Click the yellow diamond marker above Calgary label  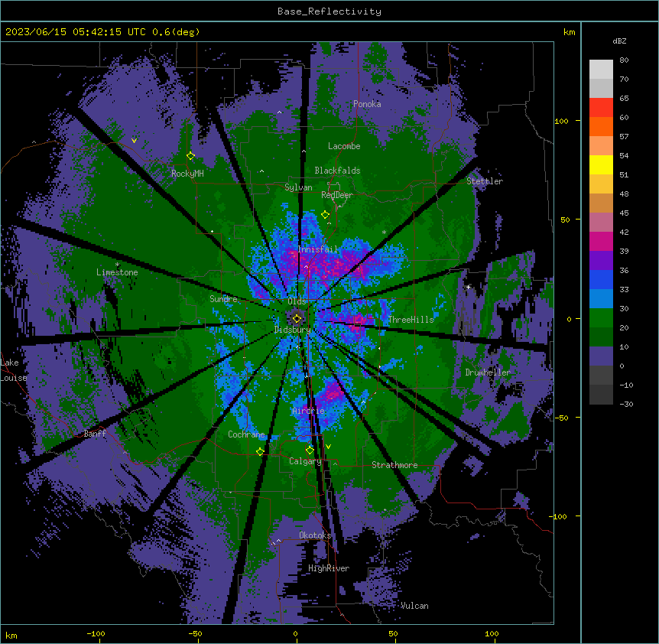tap(310, 450)
